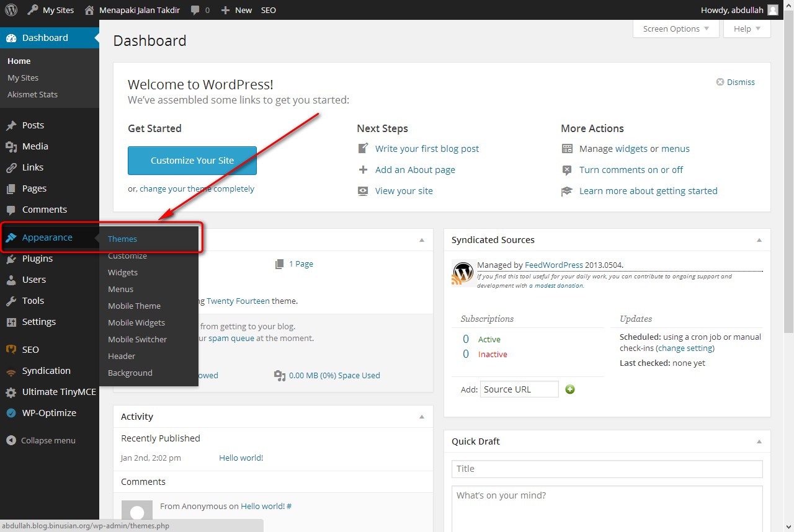The width and height of the screenshot is (794, 532).
Task: Click the Appearance paintbrush icon
Action: (11, 237)
